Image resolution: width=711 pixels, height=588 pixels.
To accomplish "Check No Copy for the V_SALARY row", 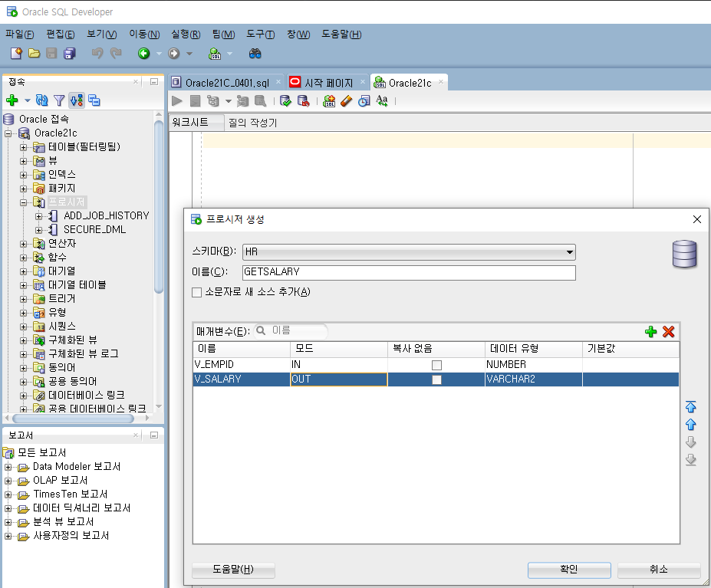I will [436, 379].
